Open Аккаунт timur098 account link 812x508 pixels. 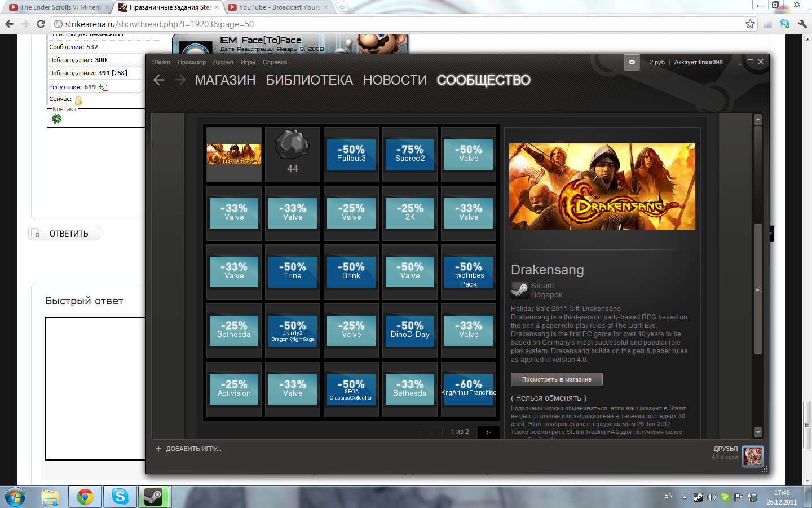[698, 62]
